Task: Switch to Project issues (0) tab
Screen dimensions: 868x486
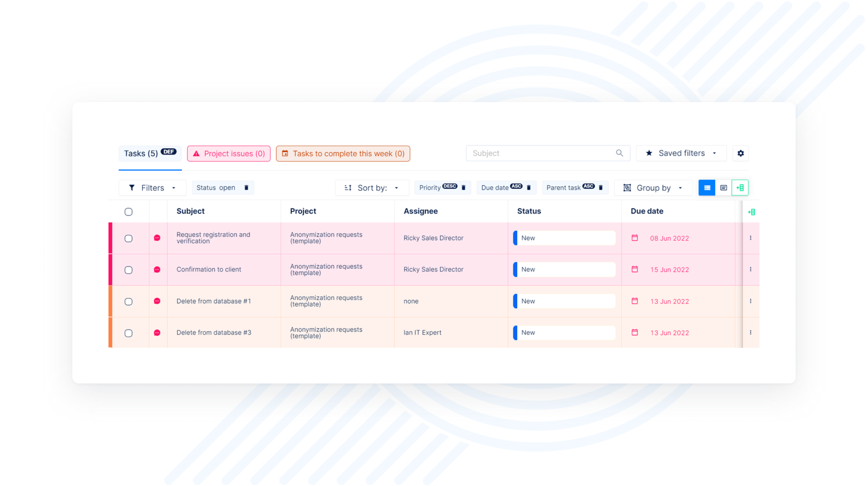Action: pos(229,154)
